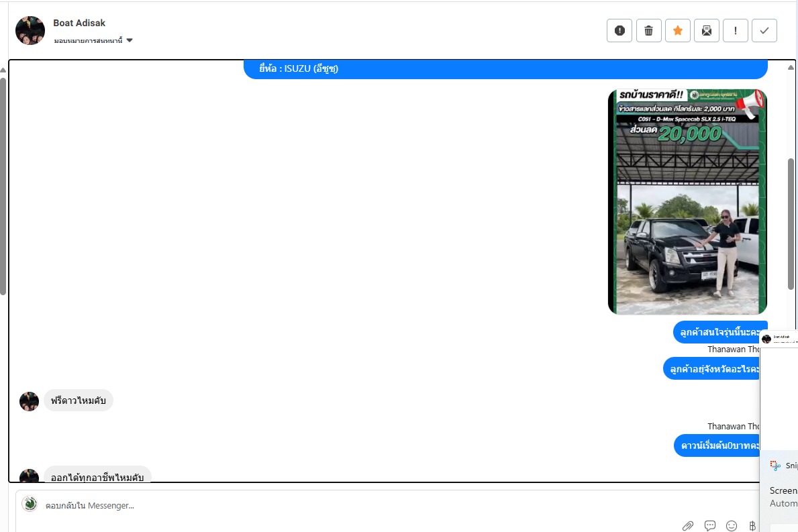This screenshot has width=798, height=532.
Task: Mark conversation as spam with circle-exclamation icon
Action: (619, 30)
